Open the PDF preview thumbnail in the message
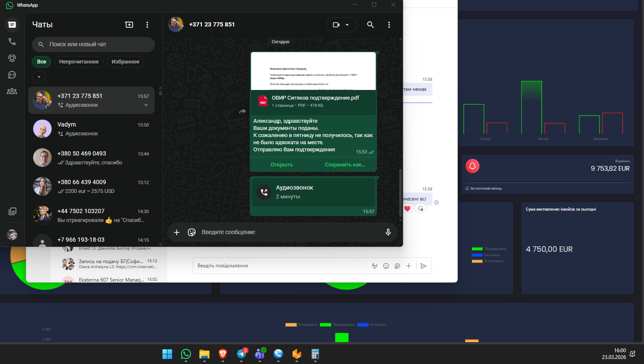644x364 pixels. click(x=313, y=71)
